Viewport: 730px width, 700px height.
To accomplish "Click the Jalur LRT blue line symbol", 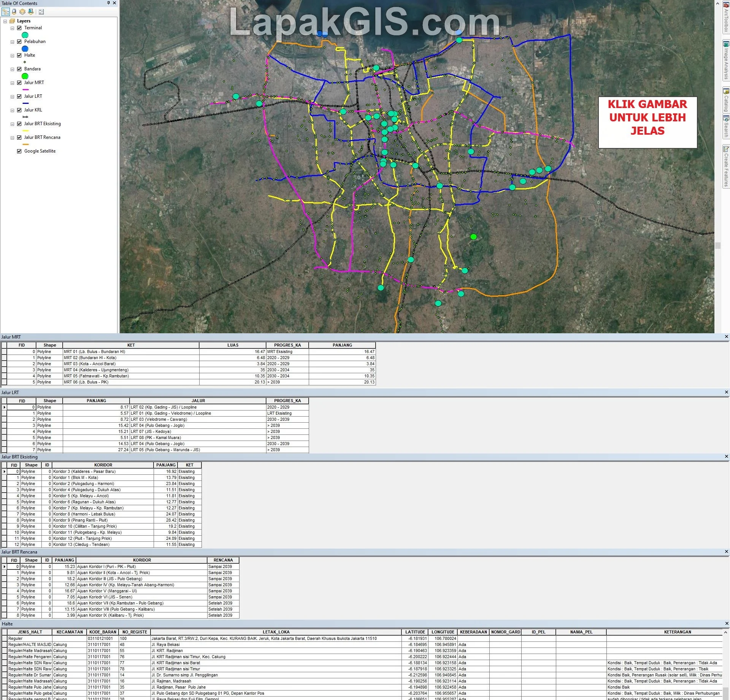I will [26, 103].
